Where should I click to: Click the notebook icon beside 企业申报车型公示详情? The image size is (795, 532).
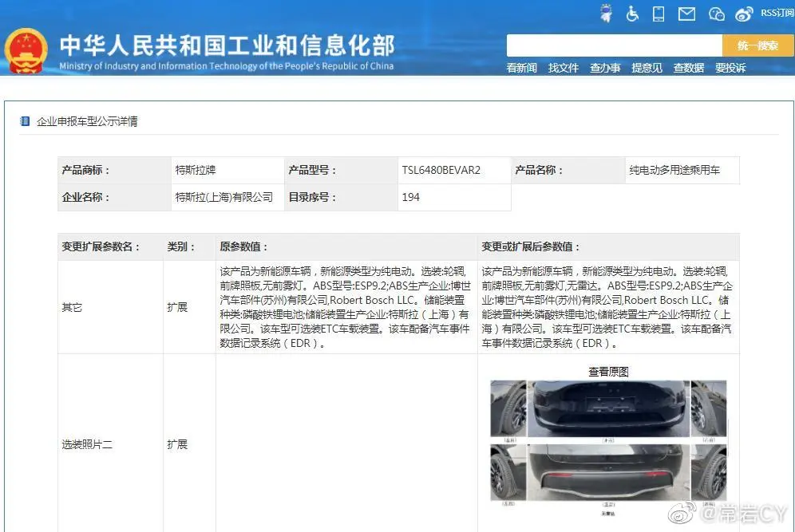pyautogui.click(x=24, y=121)
